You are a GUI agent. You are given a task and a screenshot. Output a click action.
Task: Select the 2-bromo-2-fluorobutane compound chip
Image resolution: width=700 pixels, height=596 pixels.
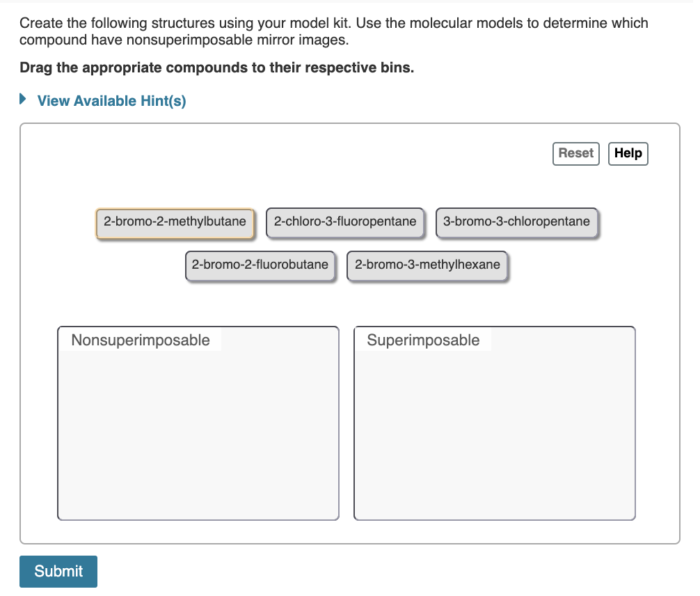(260, 265)
